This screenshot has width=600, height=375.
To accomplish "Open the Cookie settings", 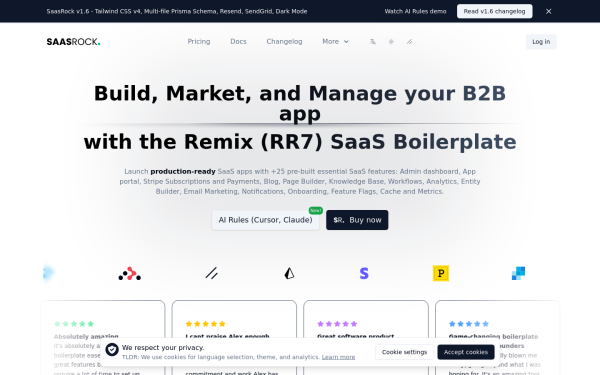I will tap(404, 352).
